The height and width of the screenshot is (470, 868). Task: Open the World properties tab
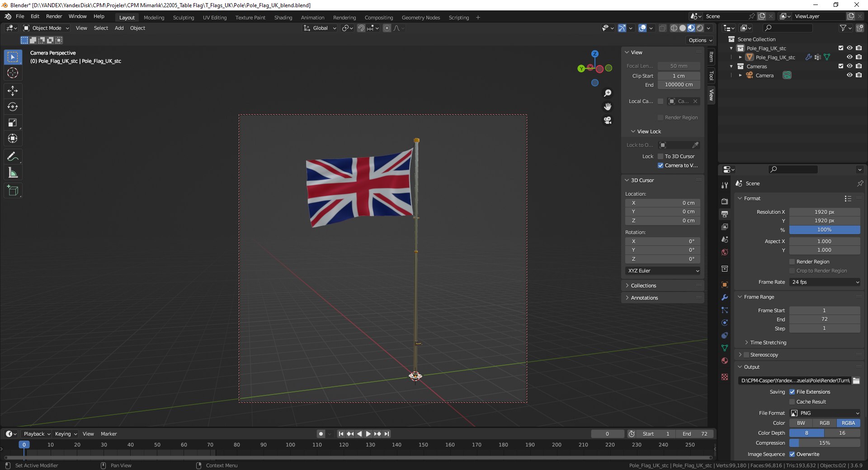click(x=725, y=252)
